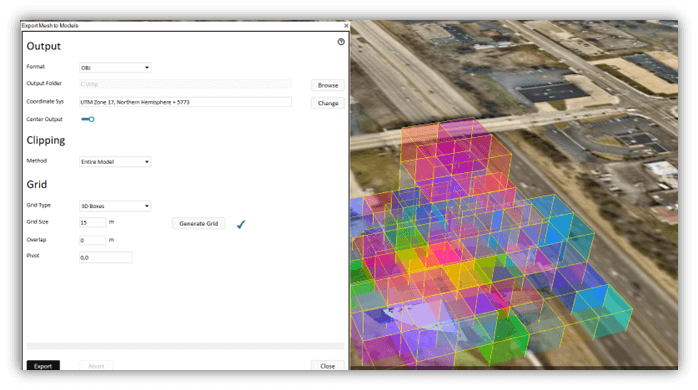Click the Generate Grid button
Image resolution: width=698 pixels, height=390 pixels.
(x=199, y=223)
